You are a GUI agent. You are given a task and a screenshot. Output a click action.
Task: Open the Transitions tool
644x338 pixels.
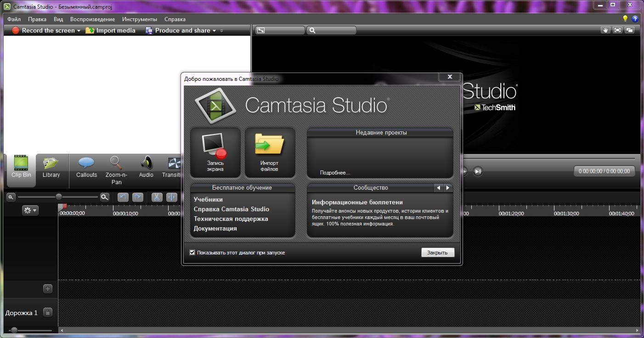click(172, 168)
